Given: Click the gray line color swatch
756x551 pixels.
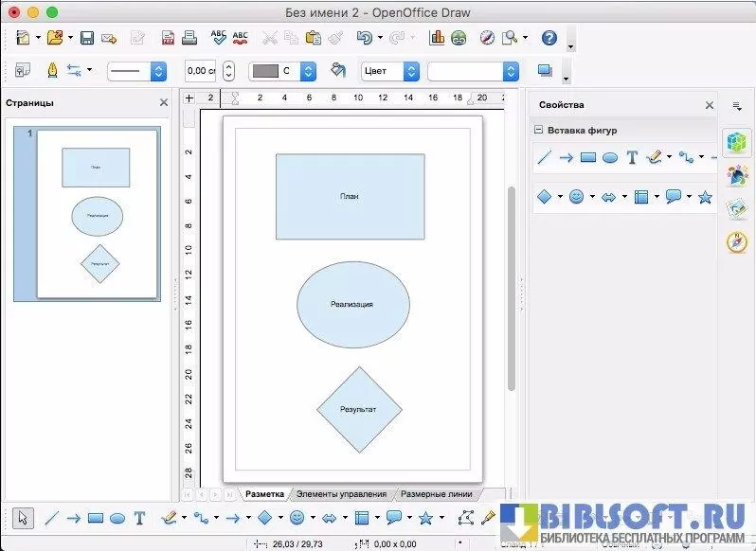Looking at the screenshot, I should (x=266, y=71).
